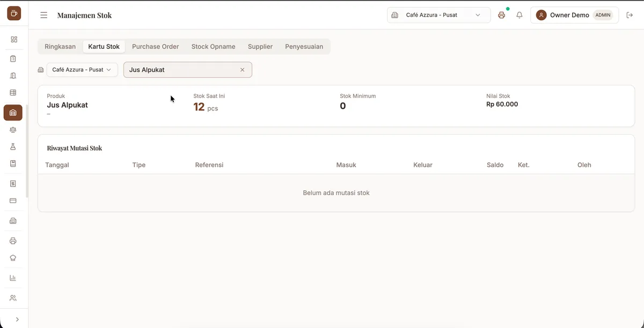This screenshot has height=328, width=644.
Task: Click the Jus Alpukat product search field
Action: click(x=188, y=70)
